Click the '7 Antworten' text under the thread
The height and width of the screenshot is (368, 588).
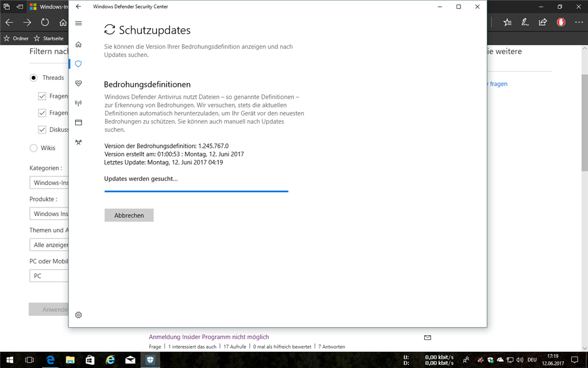click(x=331, y=347)
